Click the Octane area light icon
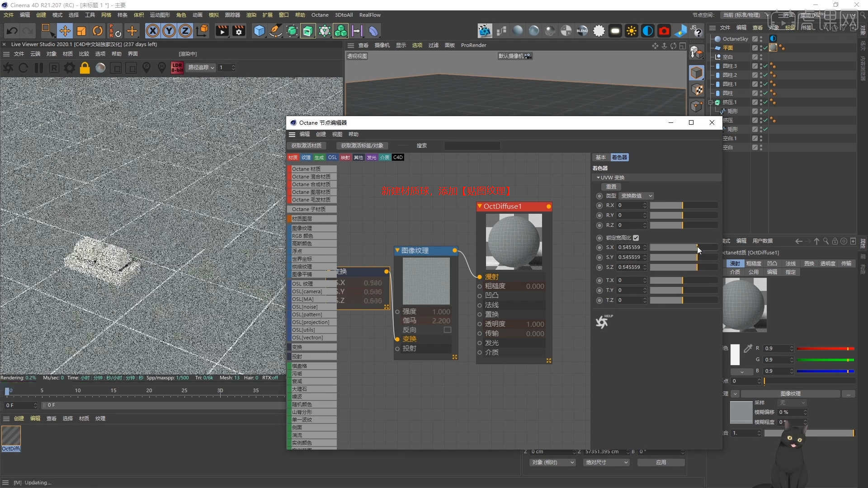The height and width of the screenshot is (488, 868). [x=615, y=31]
